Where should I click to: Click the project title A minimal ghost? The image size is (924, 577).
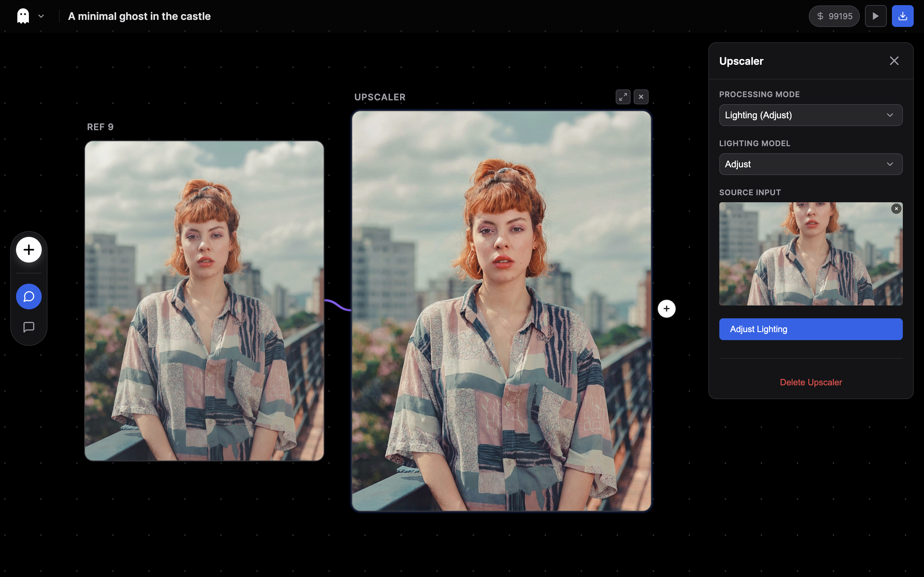click(139, 16)
